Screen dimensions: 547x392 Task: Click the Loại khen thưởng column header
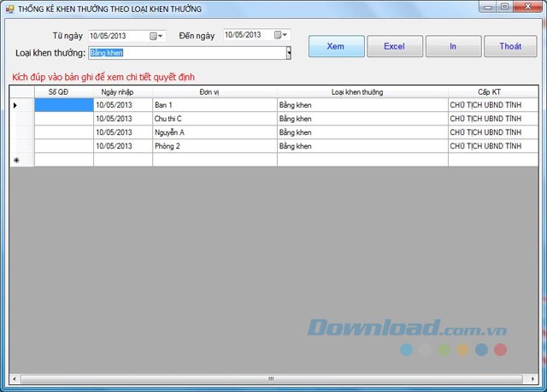click(362, 91)
